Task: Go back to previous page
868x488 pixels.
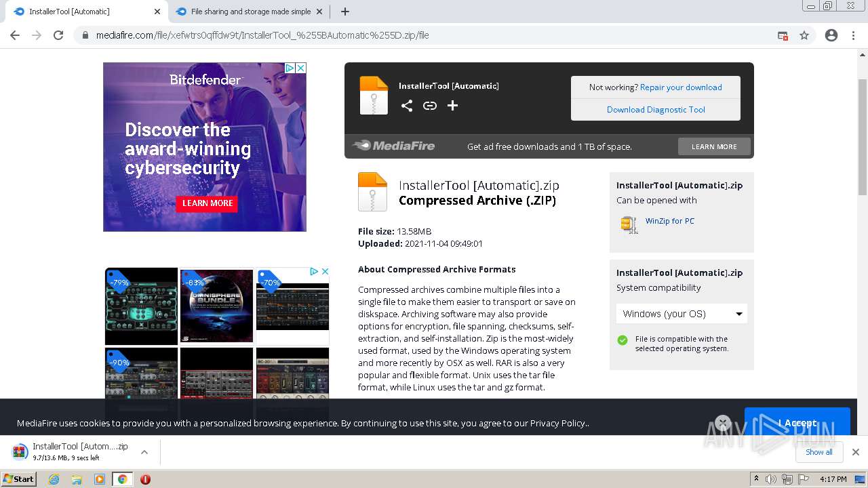Action: click(15, 35)
